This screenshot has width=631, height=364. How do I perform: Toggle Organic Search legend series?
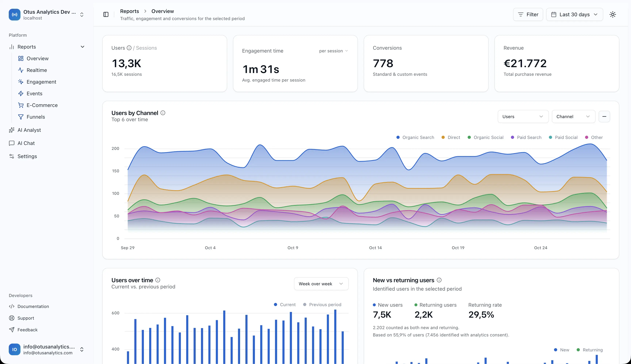tap(415, 137)
